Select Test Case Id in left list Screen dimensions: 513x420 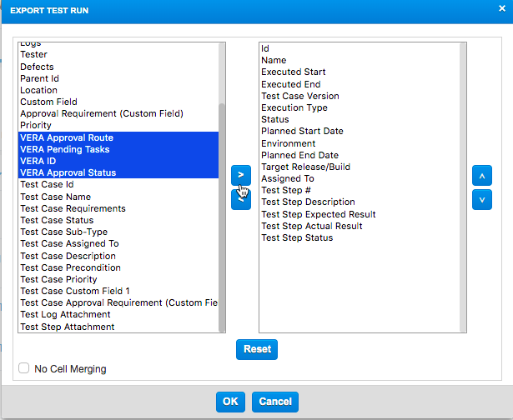pos(47,185)
